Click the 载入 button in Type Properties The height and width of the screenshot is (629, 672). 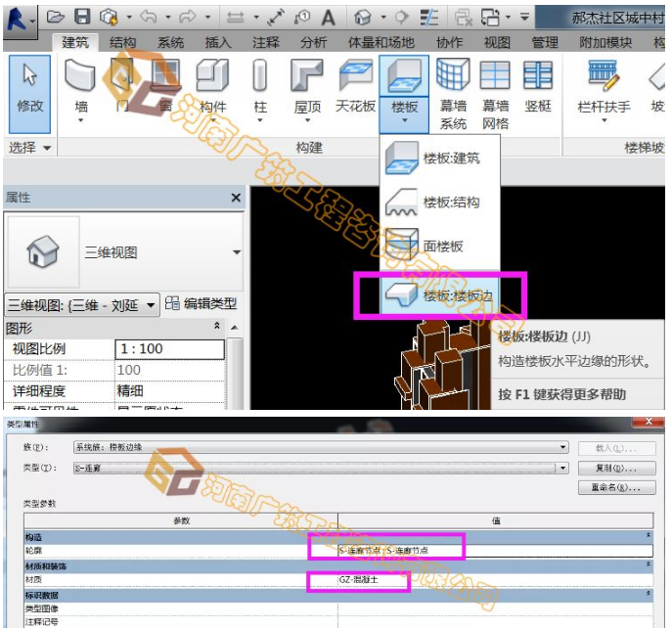616,448
